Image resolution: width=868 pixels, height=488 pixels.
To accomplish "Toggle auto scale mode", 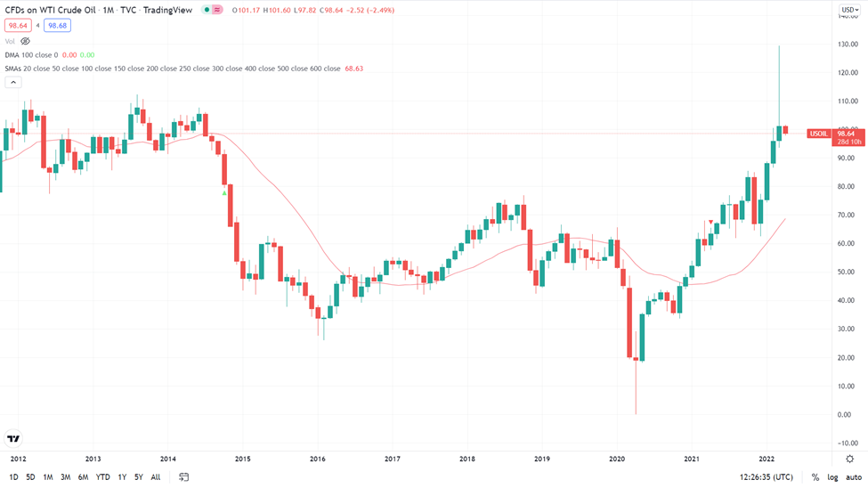I will point(854,477).
